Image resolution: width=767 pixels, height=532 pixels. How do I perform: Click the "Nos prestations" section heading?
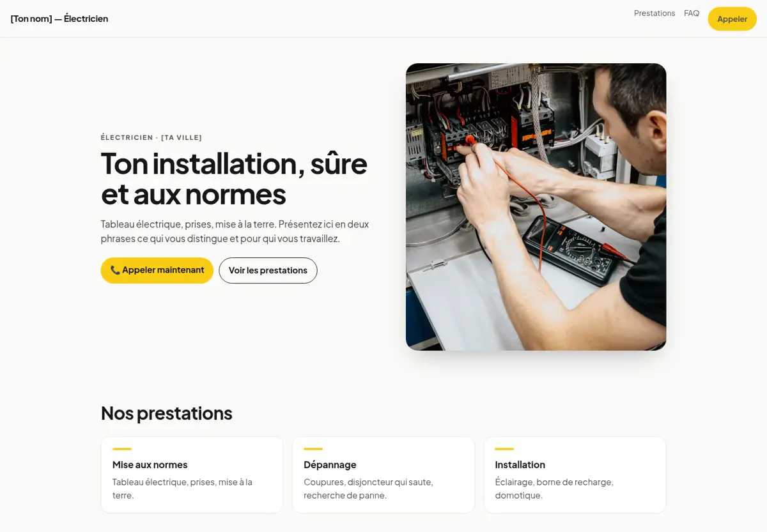coord(167,413)
